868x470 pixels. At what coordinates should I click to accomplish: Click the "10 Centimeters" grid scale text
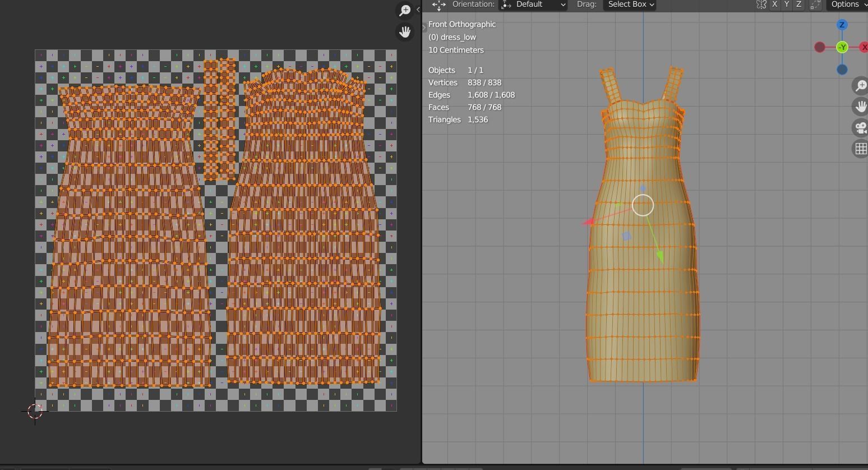456,50
